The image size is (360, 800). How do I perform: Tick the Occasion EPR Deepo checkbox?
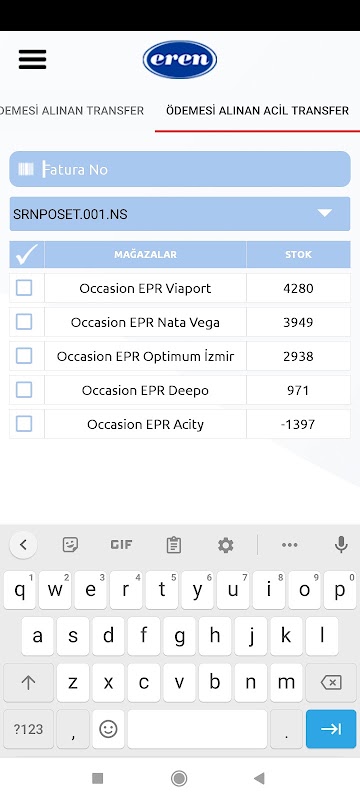pyautogui.click(x=24, y=390)
